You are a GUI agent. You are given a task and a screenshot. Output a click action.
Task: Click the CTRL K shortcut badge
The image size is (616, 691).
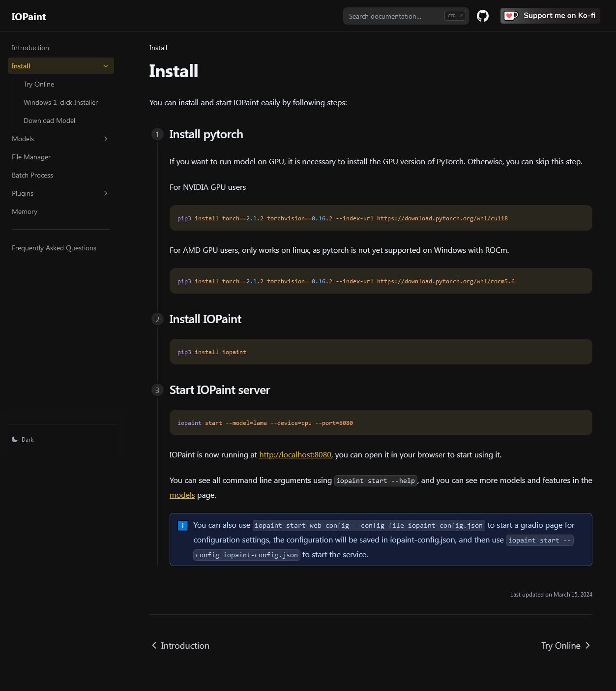pos(455,16)
